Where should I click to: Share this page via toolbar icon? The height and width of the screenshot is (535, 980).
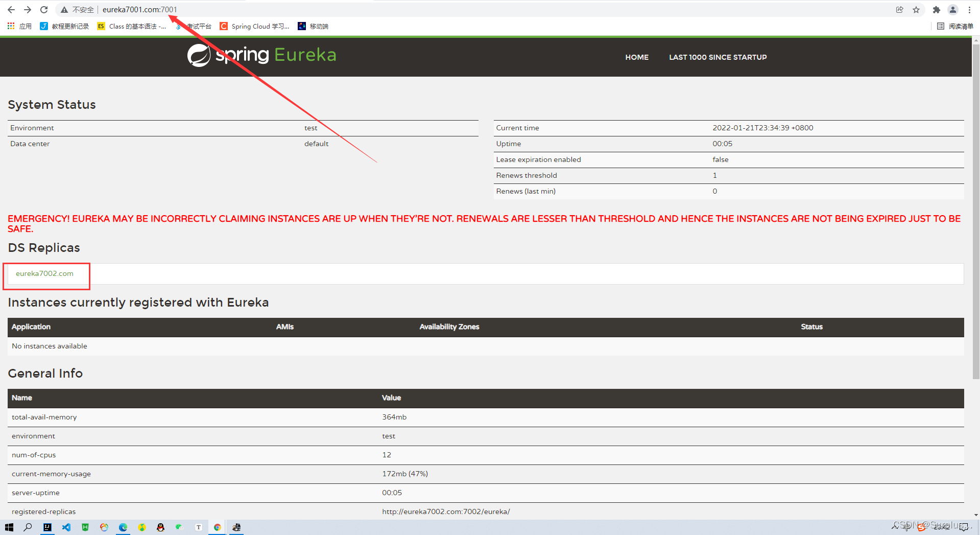tap(899, 10)
